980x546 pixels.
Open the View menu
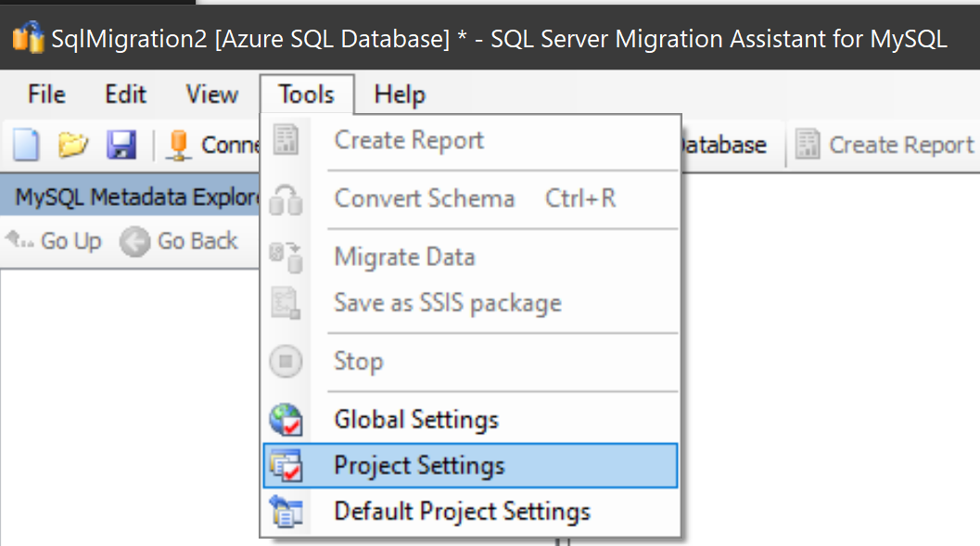tap(210, 94)
